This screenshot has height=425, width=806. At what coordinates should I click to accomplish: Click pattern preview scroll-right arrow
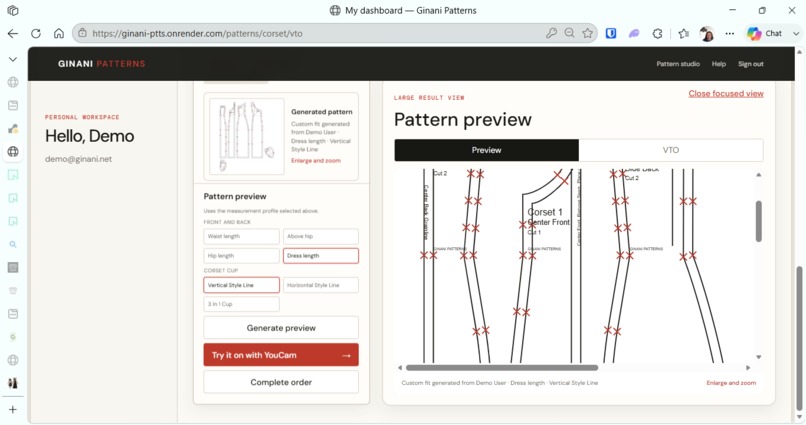pyautogui.click(x=748, y=367)
